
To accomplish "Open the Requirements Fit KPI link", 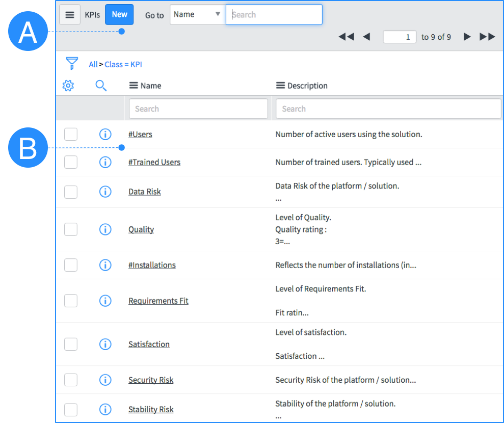I will [x=158, y=301].
